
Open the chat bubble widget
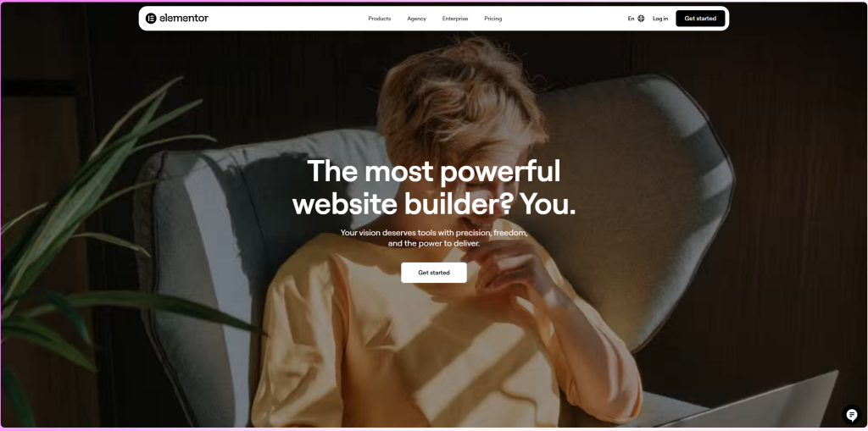(852, 414)
